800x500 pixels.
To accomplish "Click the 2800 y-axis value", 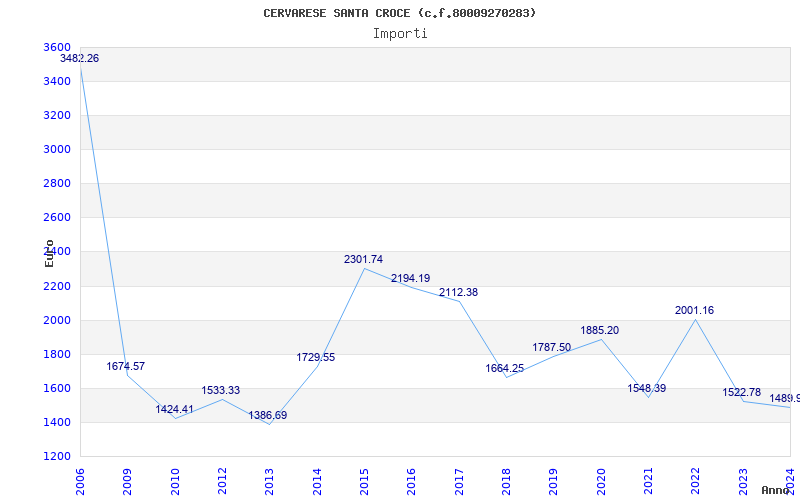I will click(x=57, y=183).
